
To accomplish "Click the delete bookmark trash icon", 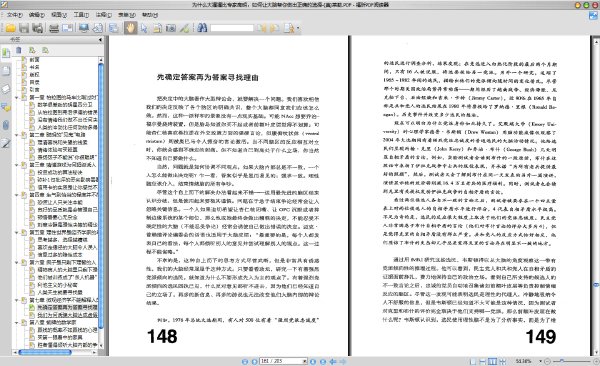I will point(18,50).
